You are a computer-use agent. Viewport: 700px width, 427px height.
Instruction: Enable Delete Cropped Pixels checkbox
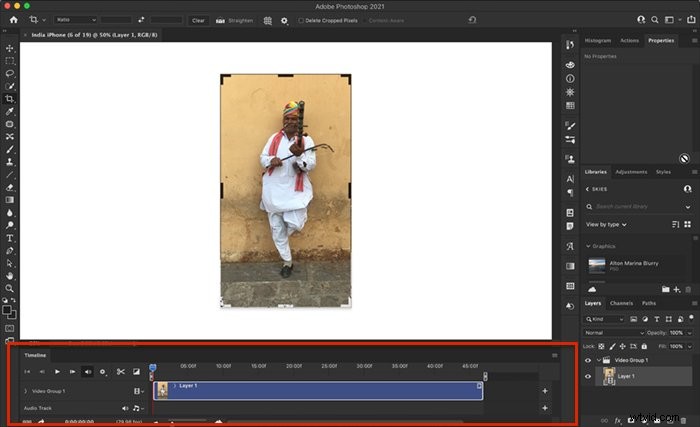301,21
